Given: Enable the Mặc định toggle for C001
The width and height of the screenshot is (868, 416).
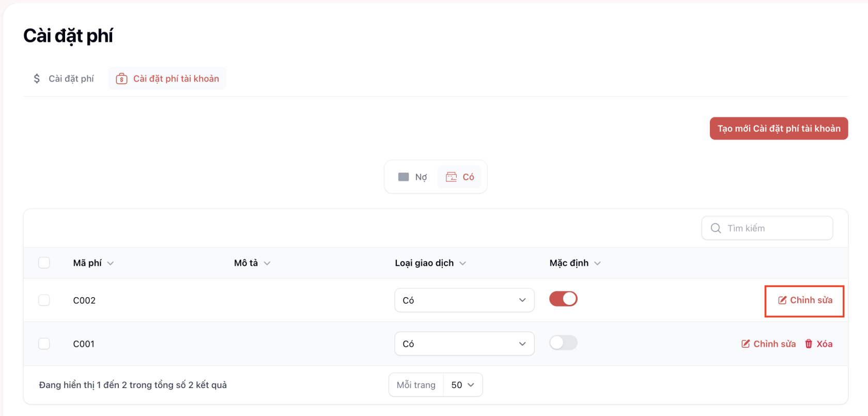Looking at the screenshot, I should point(563,343).
